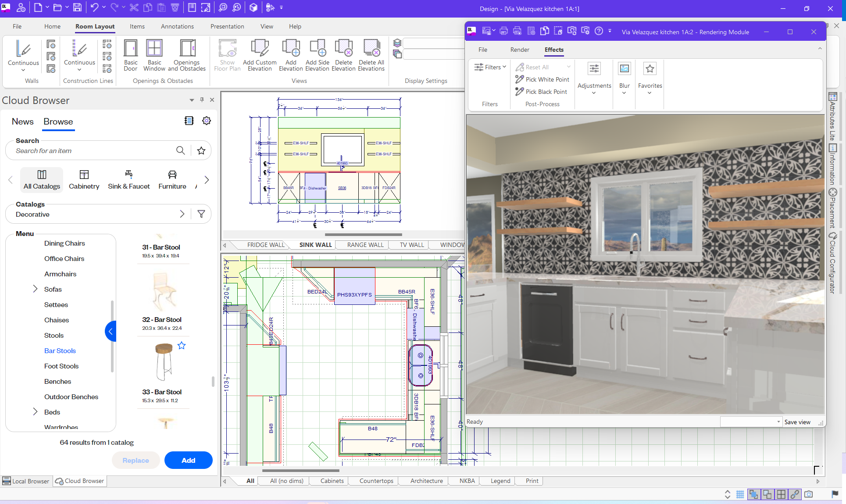846x504 pixels.
Task: Expand the Sofas category
Action: click(35, 289)
